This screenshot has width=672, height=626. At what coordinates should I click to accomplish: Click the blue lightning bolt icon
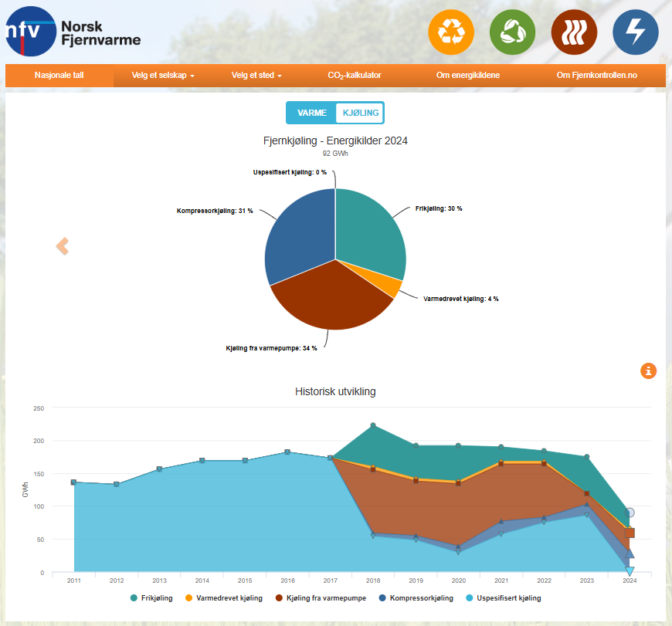pyautogui.click(x=635, y=32)
